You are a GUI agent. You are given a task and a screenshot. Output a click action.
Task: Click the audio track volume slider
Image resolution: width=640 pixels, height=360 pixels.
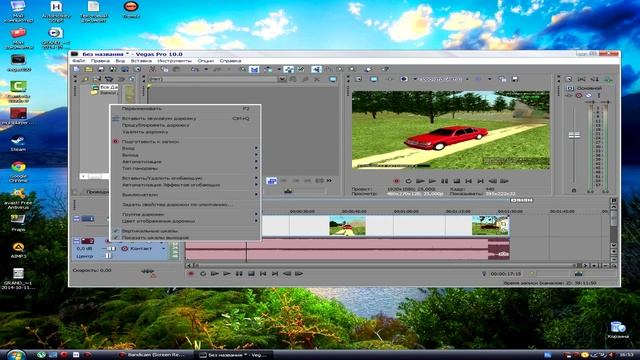(110, 249)
